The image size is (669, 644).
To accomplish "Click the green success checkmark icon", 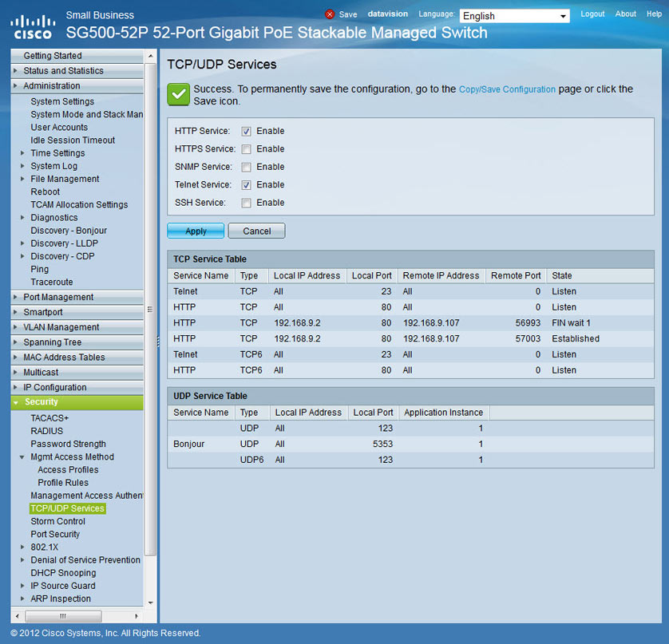I will (178, 94).
